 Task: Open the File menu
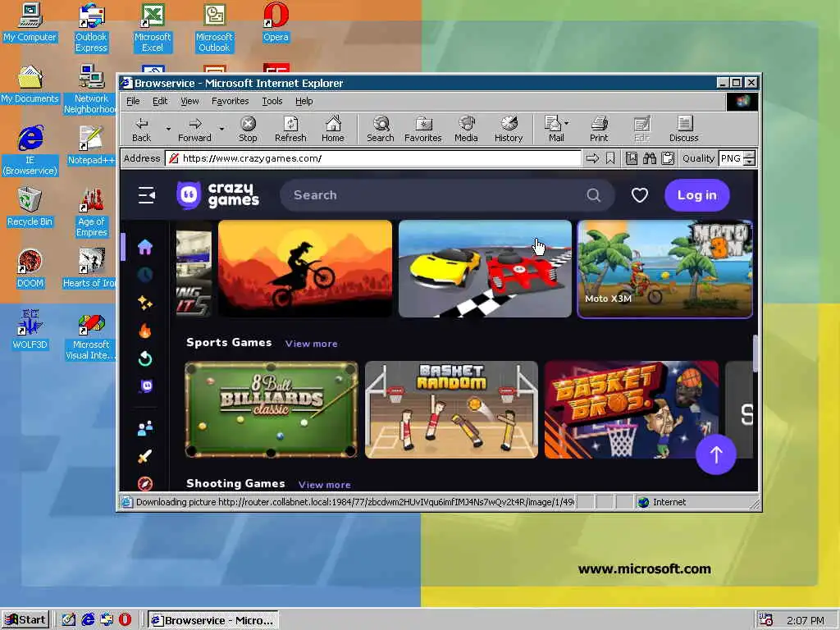pos(133,101)
